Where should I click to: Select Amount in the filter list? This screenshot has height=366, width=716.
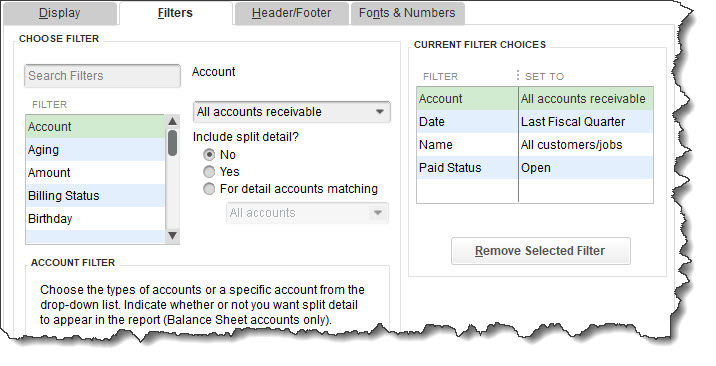pos(95,173)
